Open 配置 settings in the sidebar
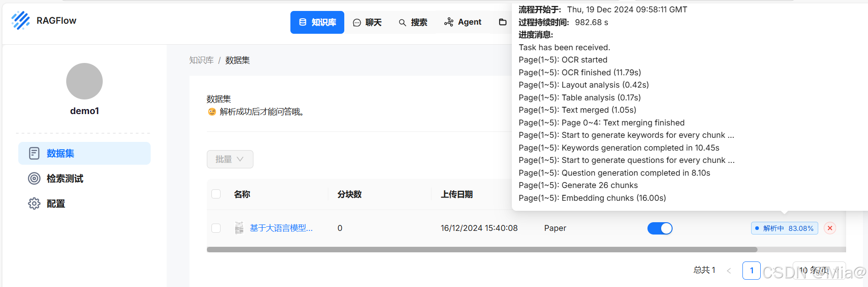The height and width of the screenshot is (287, 868). (84, 204)
